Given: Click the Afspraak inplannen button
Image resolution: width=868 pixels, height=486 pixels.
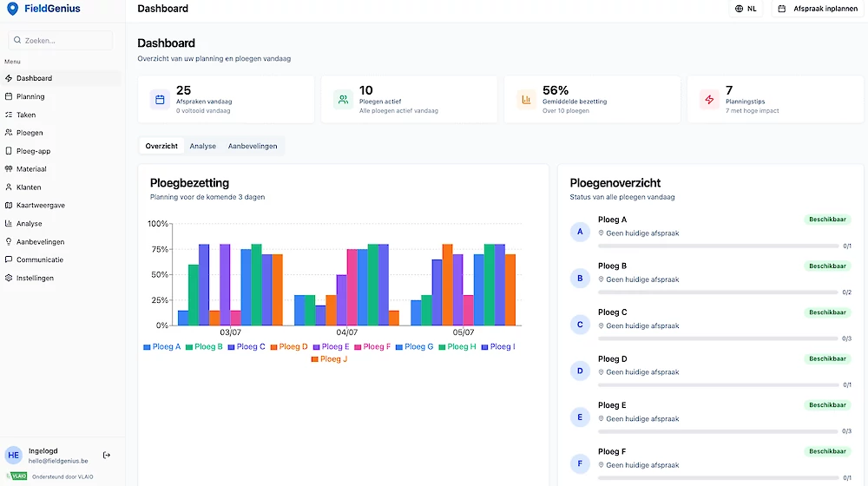Looking at the screenshot, I should (818, 9).
